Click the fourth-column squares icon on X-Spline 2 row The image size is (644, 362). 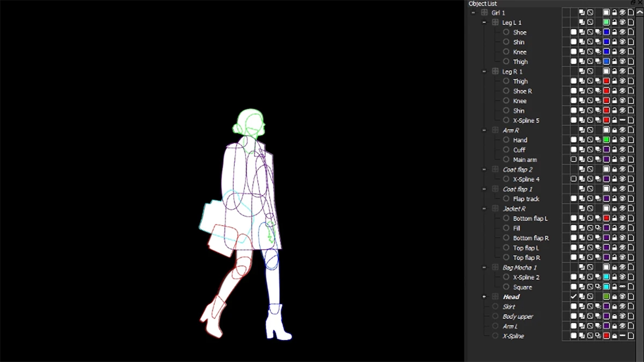pos(598,277)
